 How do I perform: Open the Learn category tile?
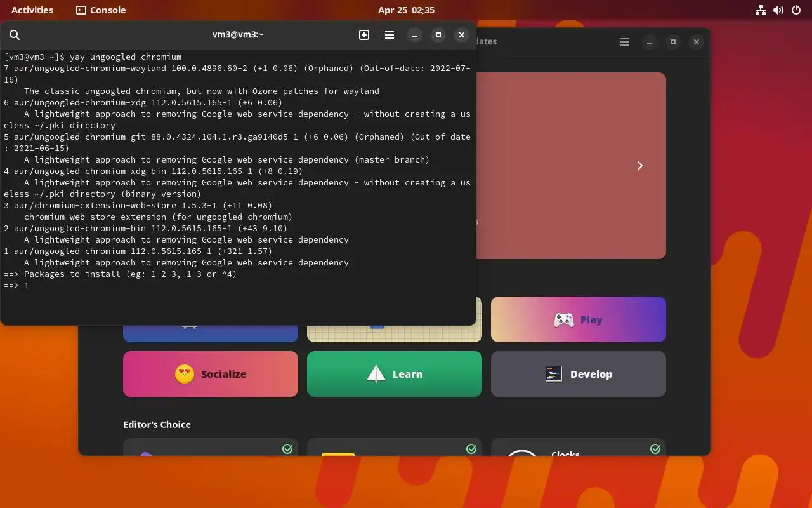point(395,374)
